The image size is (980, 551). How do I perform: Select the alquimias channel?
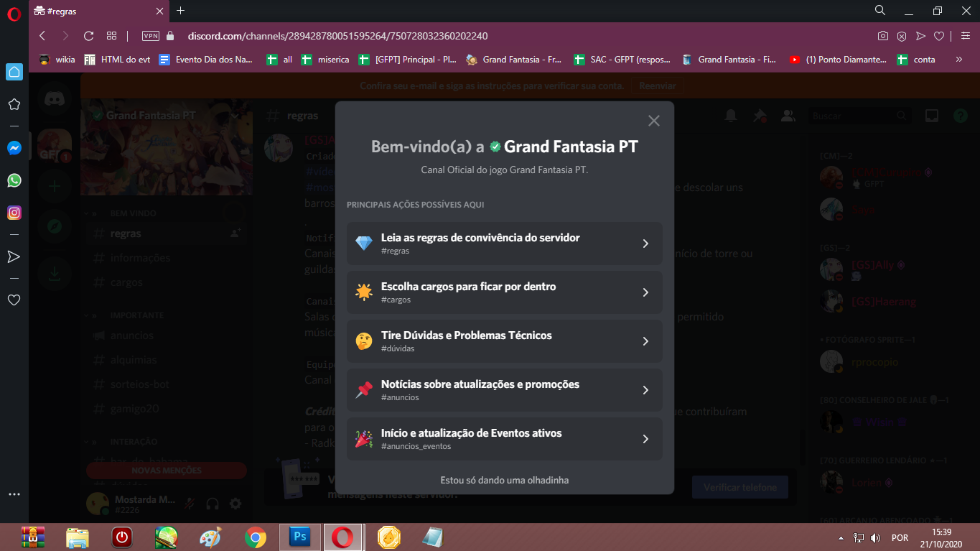click(166, 360)
